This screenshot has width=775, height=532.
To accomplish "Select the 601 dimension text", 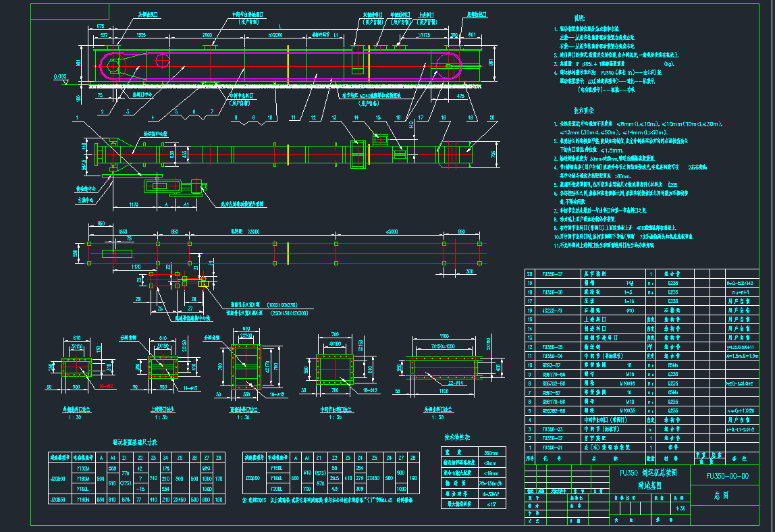I will click(471, 35).
